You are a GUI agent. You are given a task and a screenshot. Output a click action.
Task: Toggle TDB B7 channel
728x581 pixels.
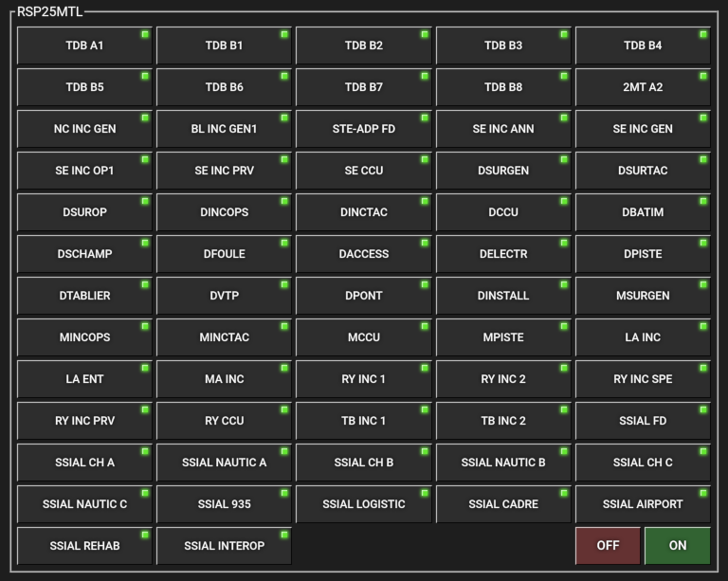[364, 87]
